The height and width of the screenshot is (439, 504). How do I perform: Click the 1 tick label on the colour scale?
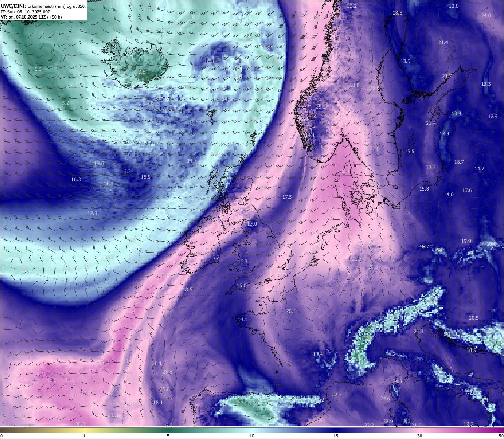pos(84,436)
